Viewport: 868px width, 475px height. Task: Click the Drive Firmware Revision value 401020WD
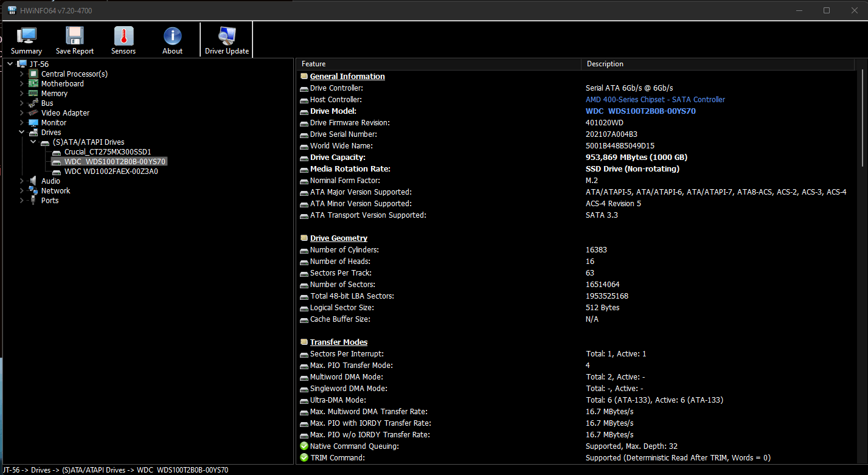[x=605, y=122]
